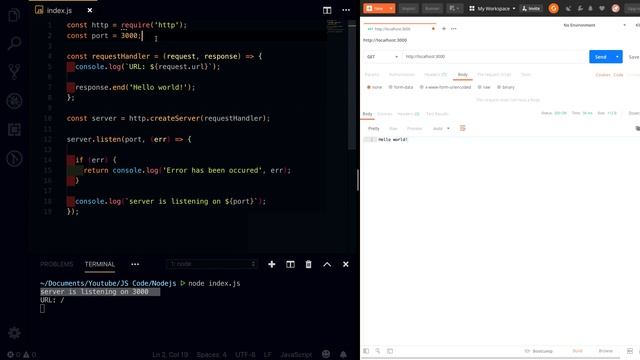Viewport: 640px width, 360px height.
Task: Open the My Workspace dropdown
Action: click(x=492, y=8)
